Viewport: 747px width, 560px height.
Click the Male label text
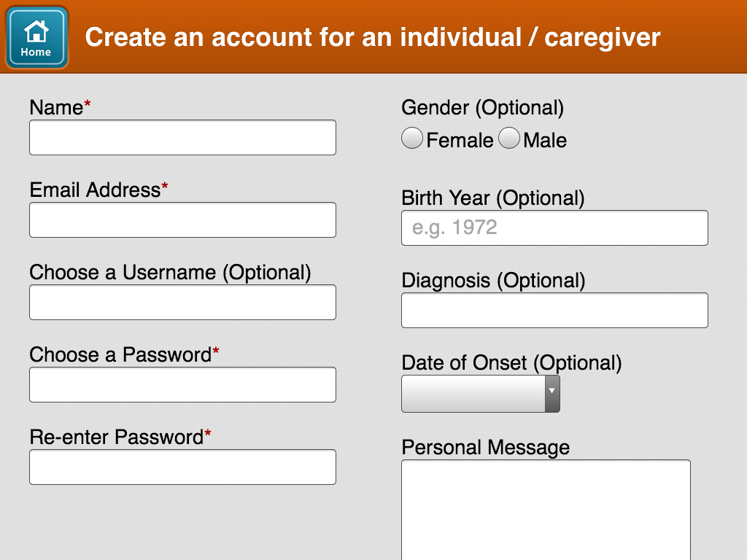(545, 140)
